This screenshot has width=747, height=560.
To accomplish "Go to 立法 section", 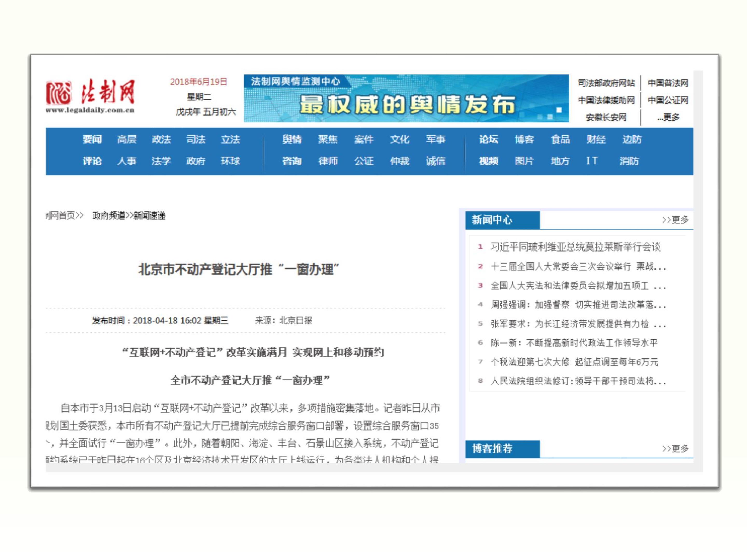I will (x=230, y=139).
